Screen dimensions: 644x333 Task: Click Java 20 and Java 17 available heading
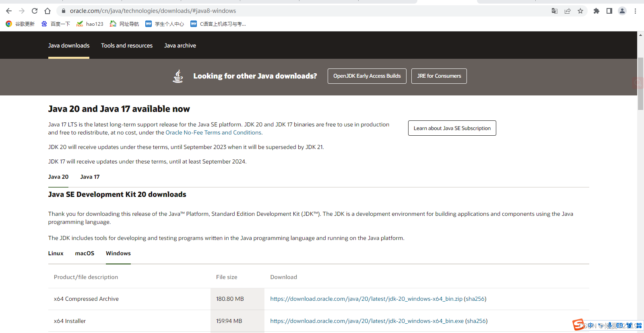point(119,109)
